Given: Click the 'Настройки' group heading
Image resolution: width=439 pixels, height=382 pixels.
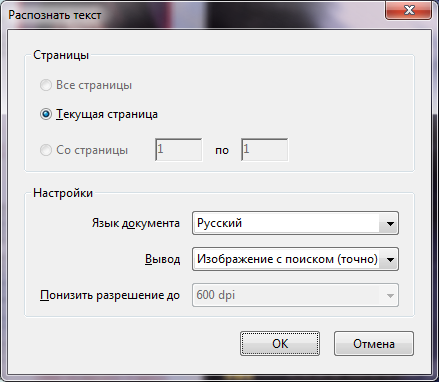Looking at the screenshot, I should click(63, 193).
